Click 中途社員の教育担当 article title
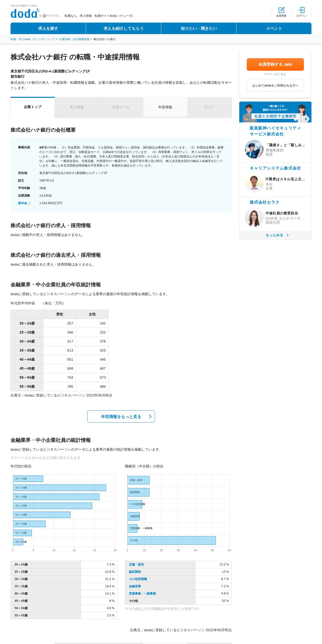The image size is (322, 644). [282, 213]
